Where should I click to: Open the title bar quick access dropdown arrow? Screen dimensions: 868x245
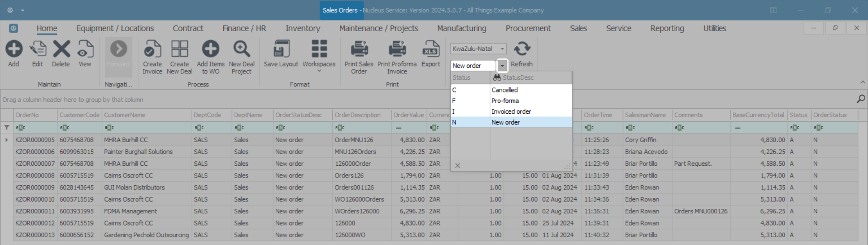tap(23, 10)
